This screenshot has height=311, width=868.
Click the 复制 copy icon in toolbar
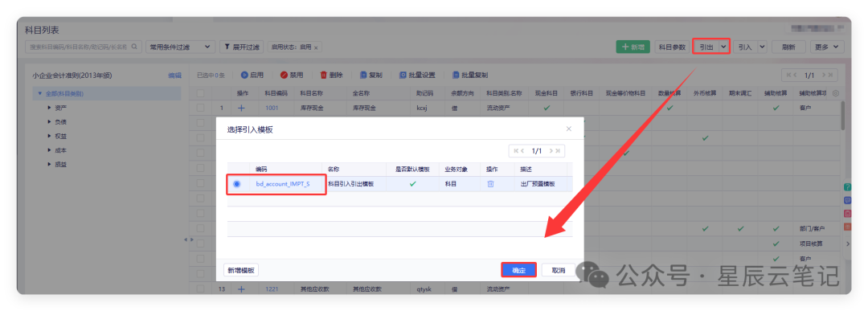click(x=364, y=75)
